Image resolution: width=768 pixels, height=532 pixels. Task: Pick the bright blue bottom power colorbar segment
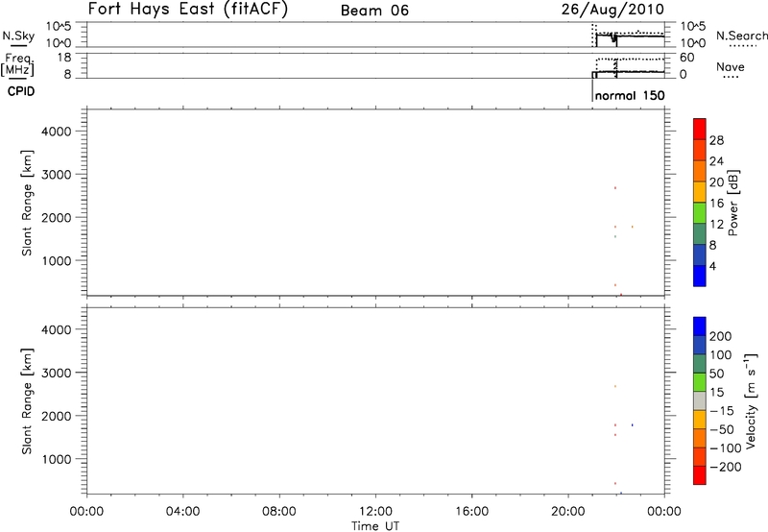tap(700, 276)
